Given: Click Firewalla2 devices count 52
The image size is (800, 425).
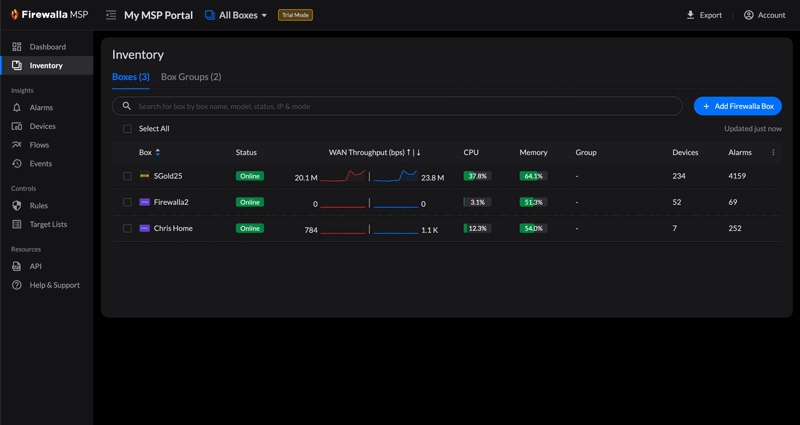Looking at the screenshot, I should pos(677,202).
